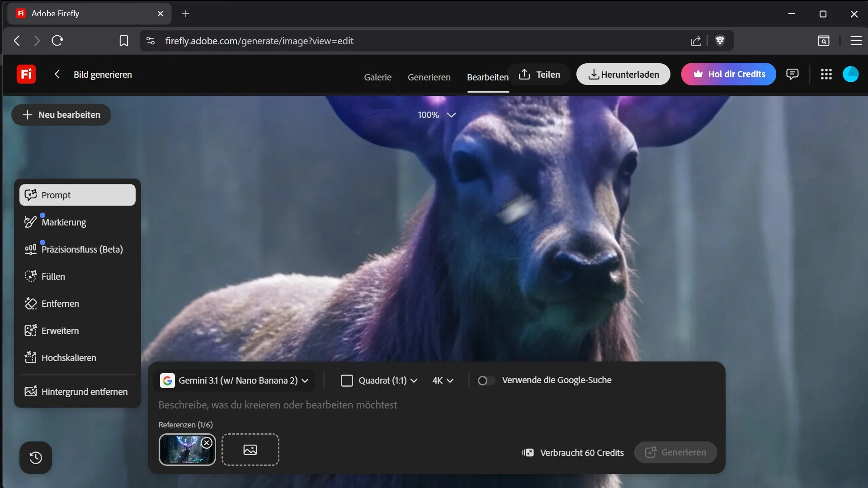Go back using the Bild generieren arrow
This screenshot has width=868, height=488.
(x=57, y=74)
